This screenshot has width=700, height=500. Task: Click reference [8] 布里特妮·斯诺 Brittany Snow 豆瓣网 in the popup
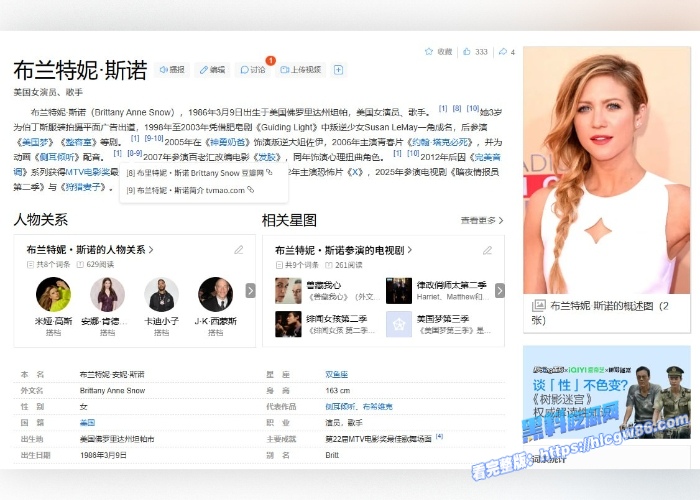[x=195, y=173]
